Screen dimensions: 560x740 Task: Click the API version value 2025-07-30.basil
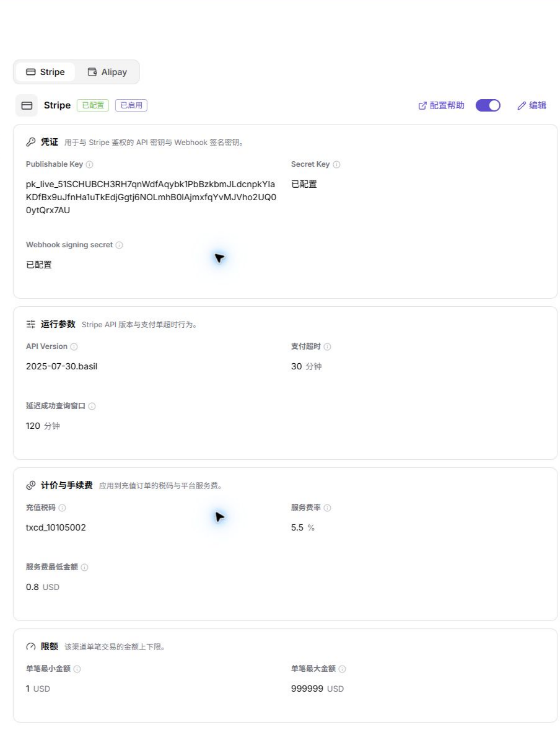62,367
